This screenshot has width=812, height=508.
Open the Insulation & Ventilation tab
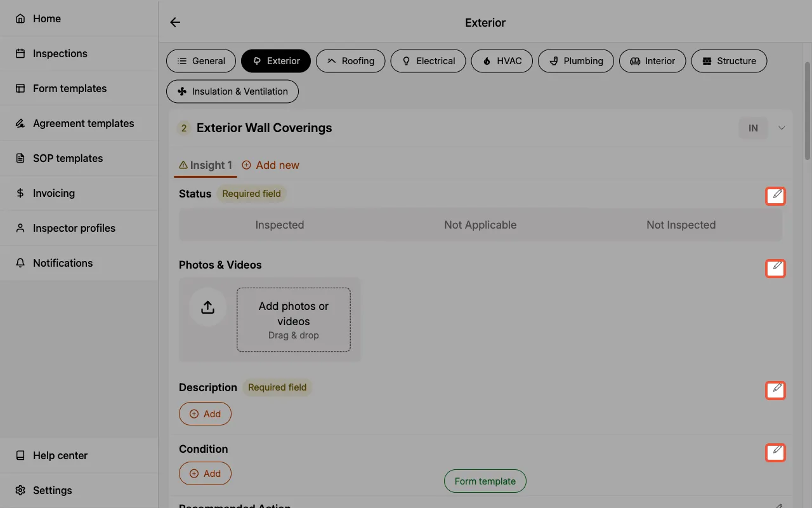[232, 91]
